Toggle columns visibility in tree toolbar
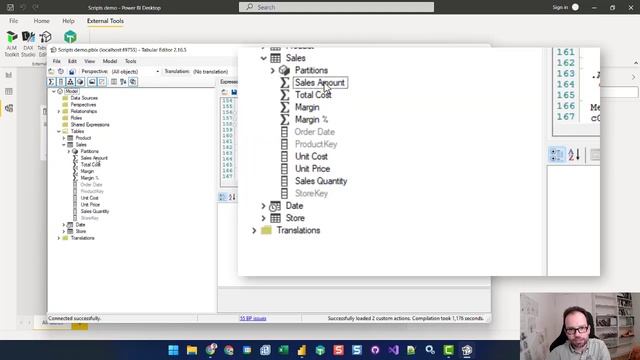Screen dimensions: 640x360 click(61, 82)
